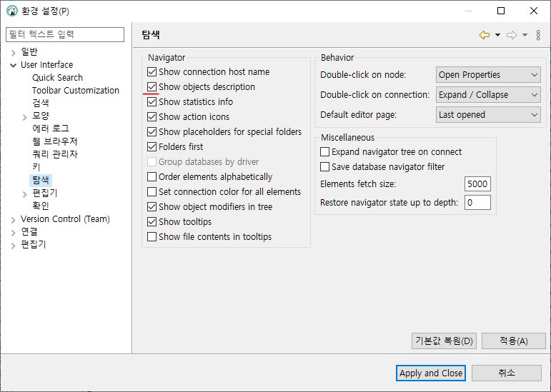Click the 적용(A) button
551x392 pixels.
pyautogui.click(x=514, y=341)
